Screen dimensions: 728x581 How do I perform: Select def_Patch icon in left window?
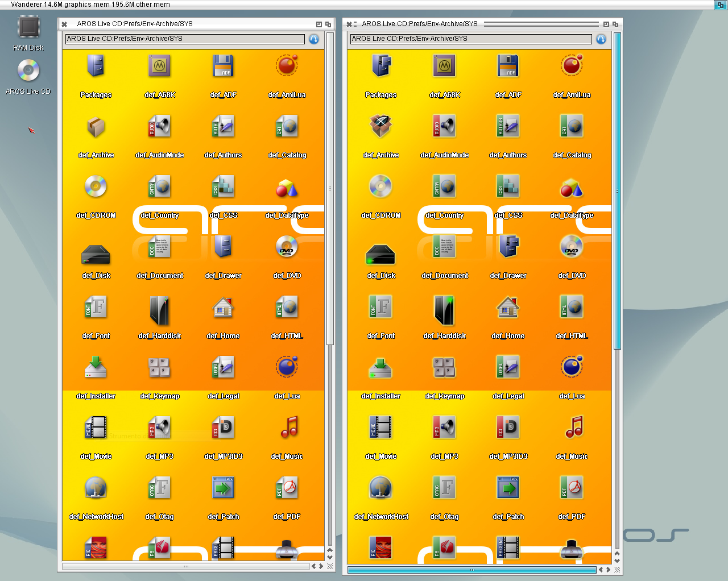click(x=223, y=488)
